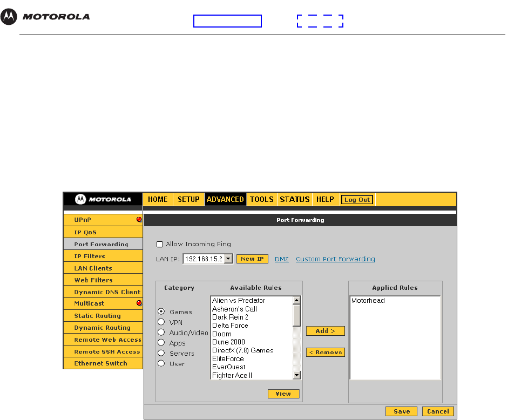Image resolution: width=521 pixels, height=420 pixels.
Task: Click the red indicator next to UPnP
Action: click(x=139, y=220)
